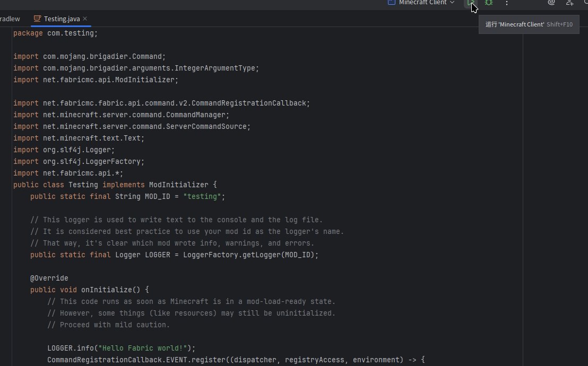Click the Java cup icon on Testing.java tab

coord(37,19)
